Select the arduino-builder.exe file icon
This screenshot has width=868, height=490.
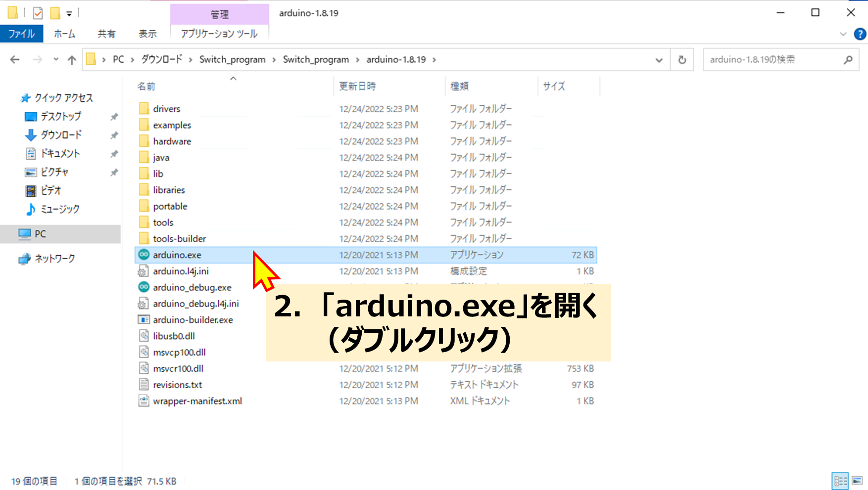coord(144,319)
